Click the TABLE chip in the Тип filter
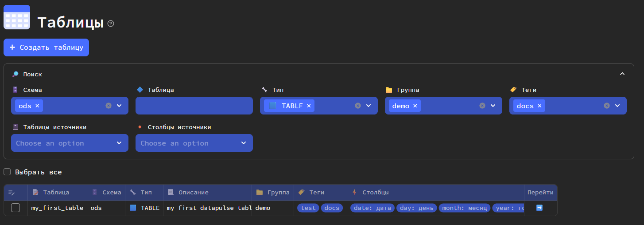This screenshot has height=225, width=644. pos(290,106)
